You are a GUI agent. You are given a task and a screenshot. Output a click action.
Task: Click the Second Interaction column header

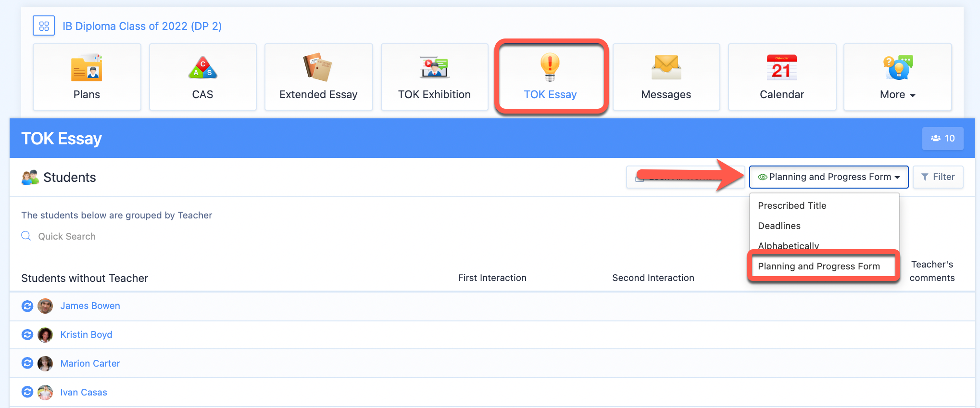point(653,278)
